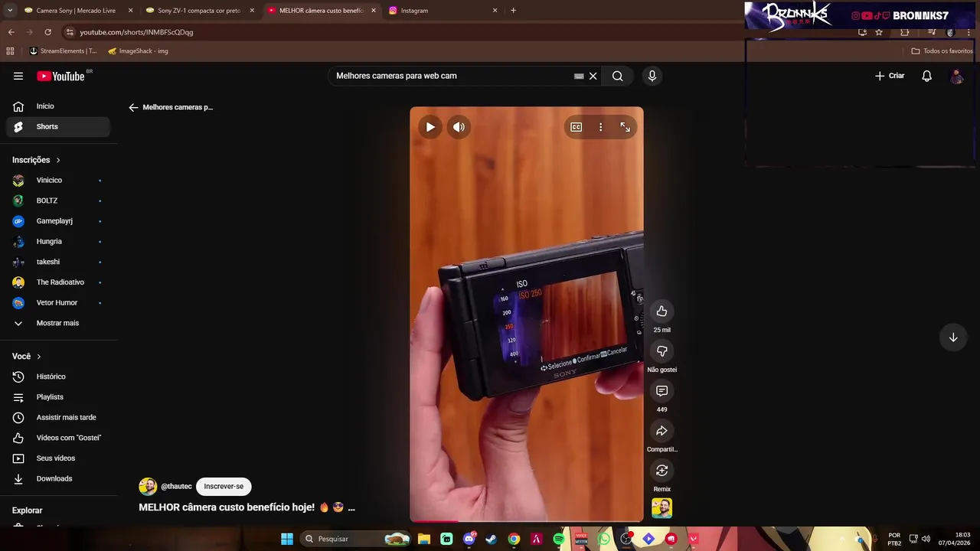The width and height of the screenshot is (980, 551).
Task: Expand the Inscrições section arrow
Action: 58,160
